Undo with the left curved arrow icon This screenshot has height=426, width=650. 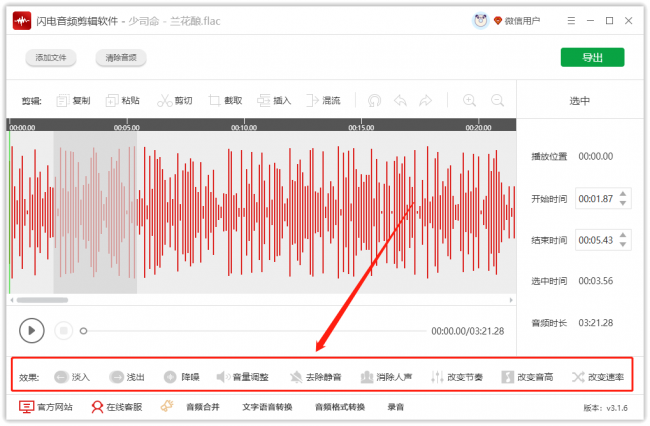(x=400, y=101)
